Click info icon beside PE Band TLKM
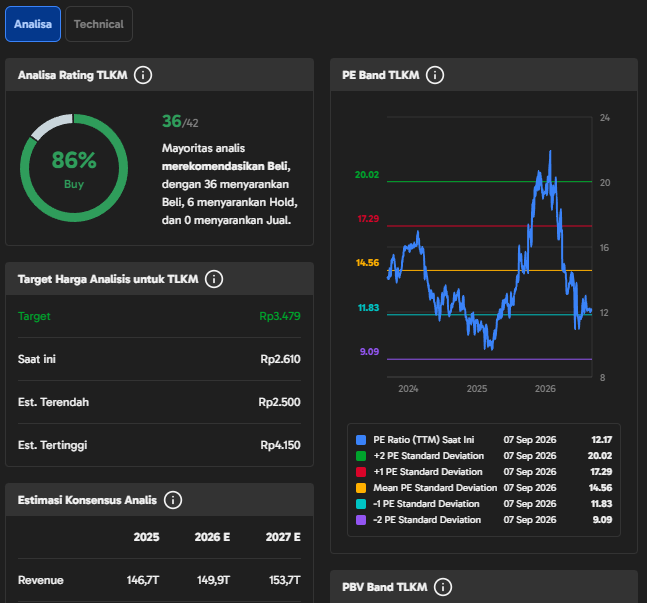647x603 pixels. [x=435, y=75]
